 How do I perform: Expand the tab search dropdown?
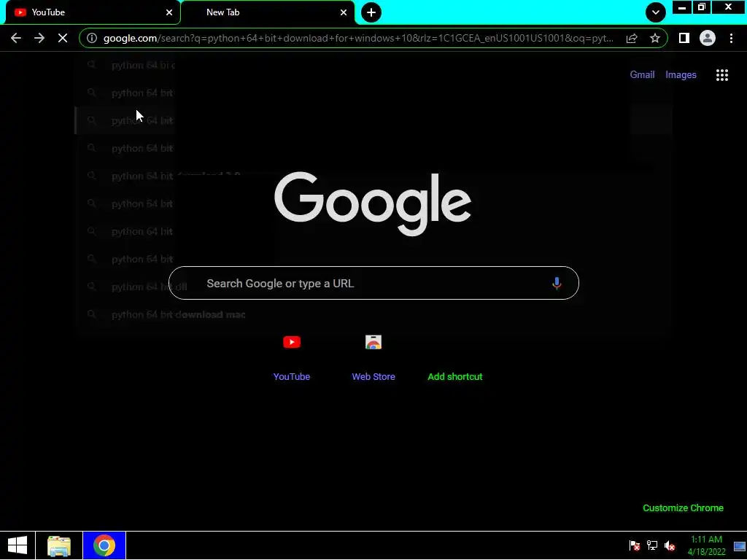coord(656,12)
